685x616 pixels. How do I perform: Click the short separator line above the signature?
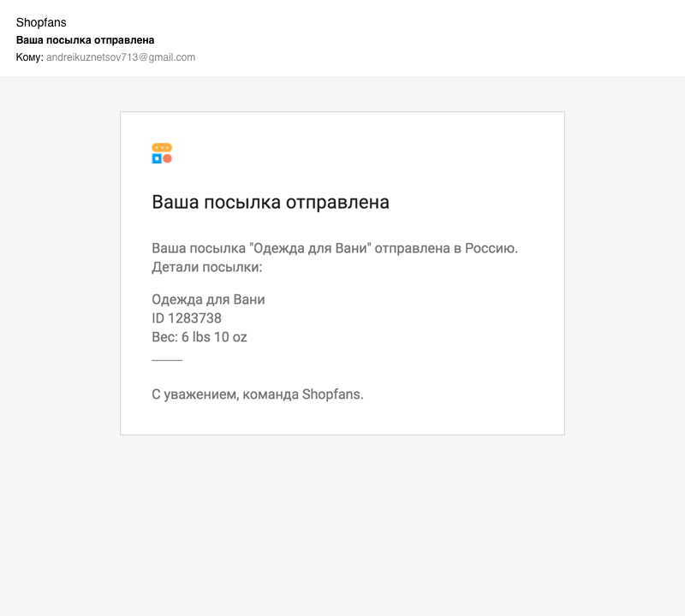[167, 361]
